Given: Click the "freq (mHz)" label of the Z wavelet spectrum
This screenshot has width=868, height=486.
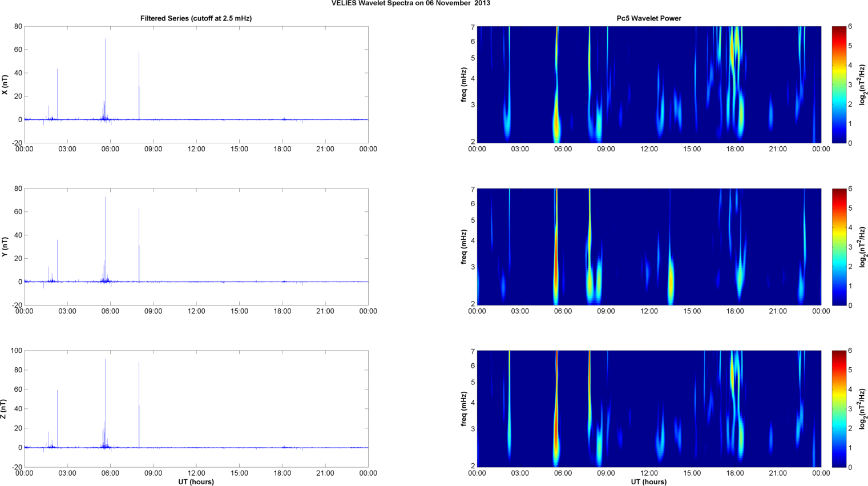Looking at the screenshot, I should pyautogui.click(x=465, y=409).
